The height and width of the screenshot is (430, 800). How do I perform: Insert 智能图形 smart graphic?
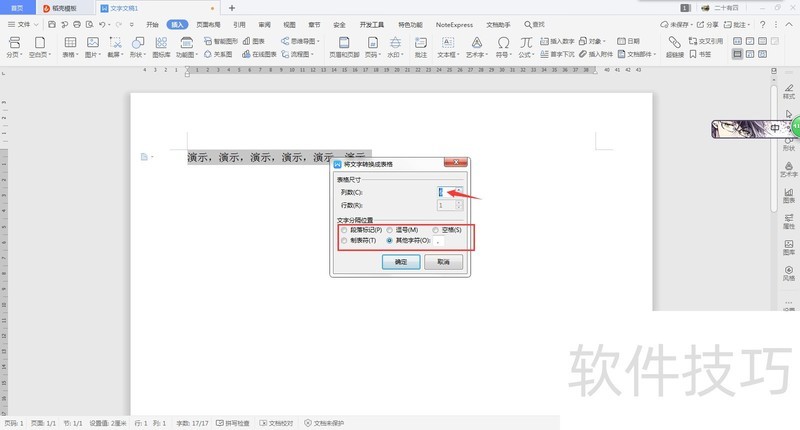tap(220, 41)
